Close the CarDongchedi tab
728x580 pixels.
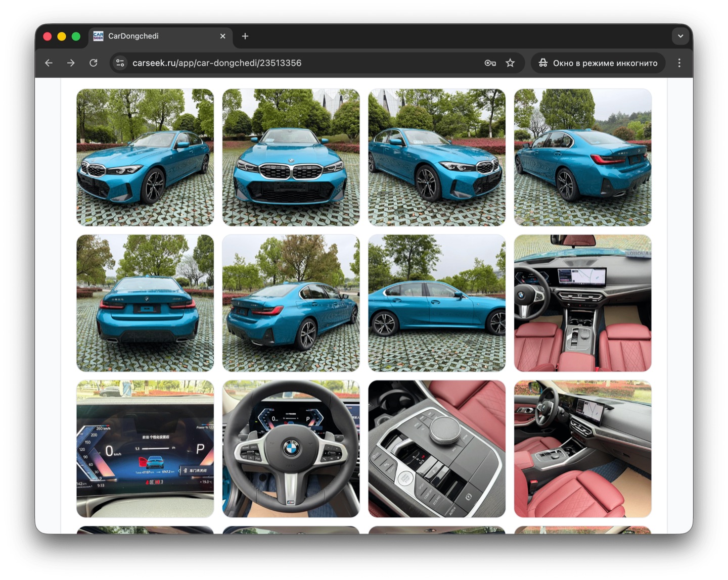click(222, 36)
